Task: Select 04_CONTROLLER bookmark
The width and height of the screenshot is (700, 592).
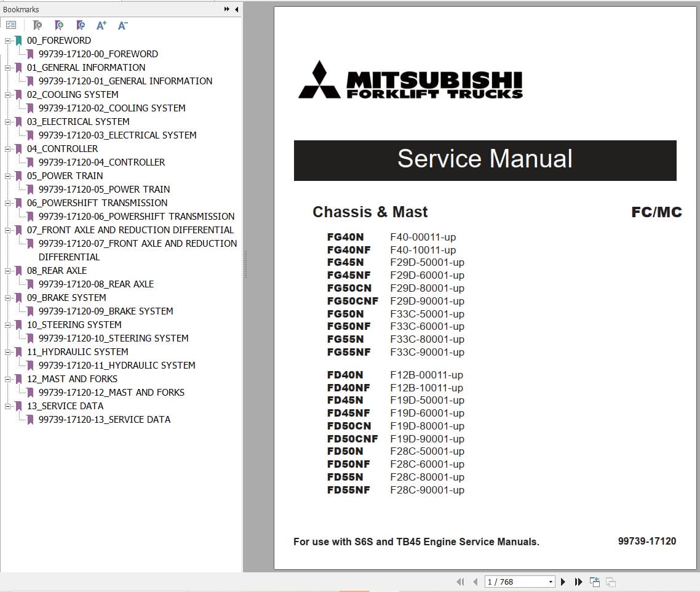Action: pos(63,149)
